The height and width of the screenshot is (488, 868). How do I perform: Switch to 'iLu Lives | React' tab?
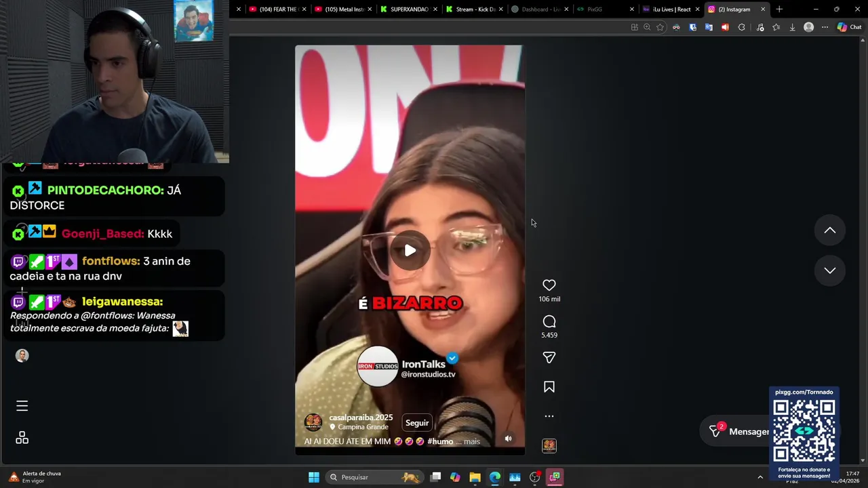click(667, 9)
